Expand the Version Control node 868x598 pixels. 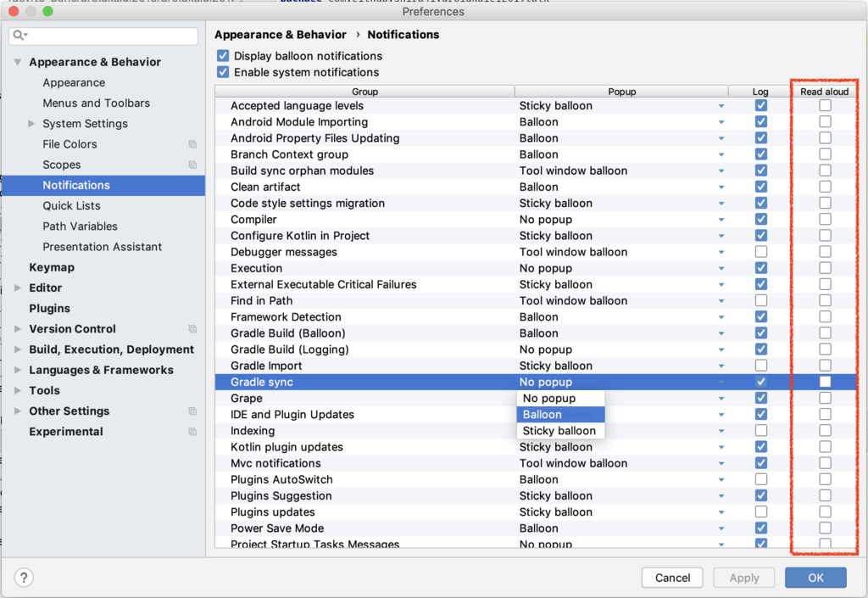coord(18,329)
